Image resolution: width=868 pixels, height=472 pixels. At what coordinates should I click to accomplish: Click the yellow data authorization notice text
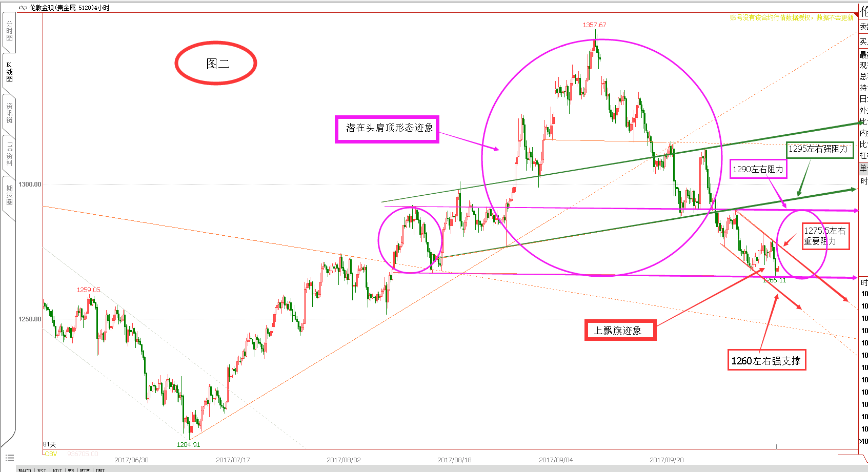[792, 17]
